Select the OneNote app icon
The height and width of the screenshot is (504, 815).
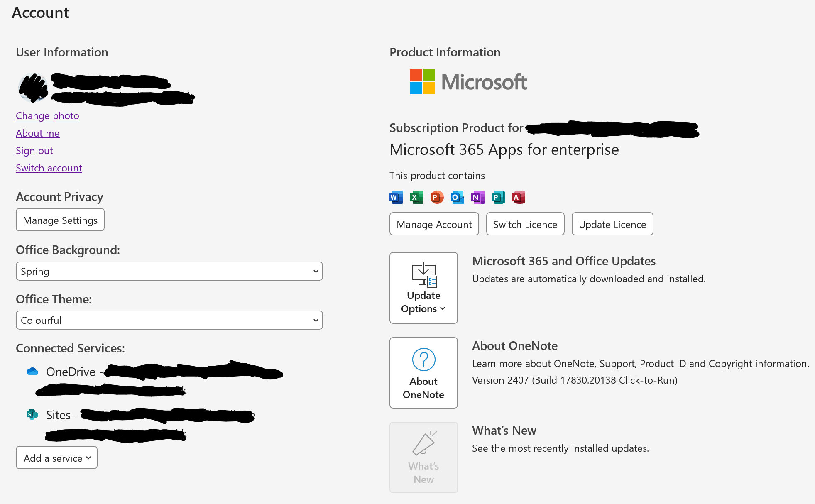(x=477, y=197)
